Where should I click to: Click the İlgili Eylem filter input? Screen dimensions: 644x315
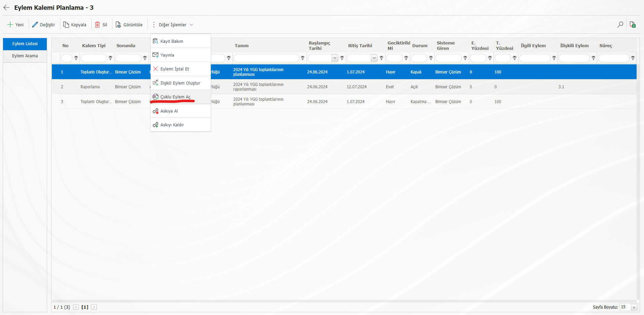pos(535,58)
